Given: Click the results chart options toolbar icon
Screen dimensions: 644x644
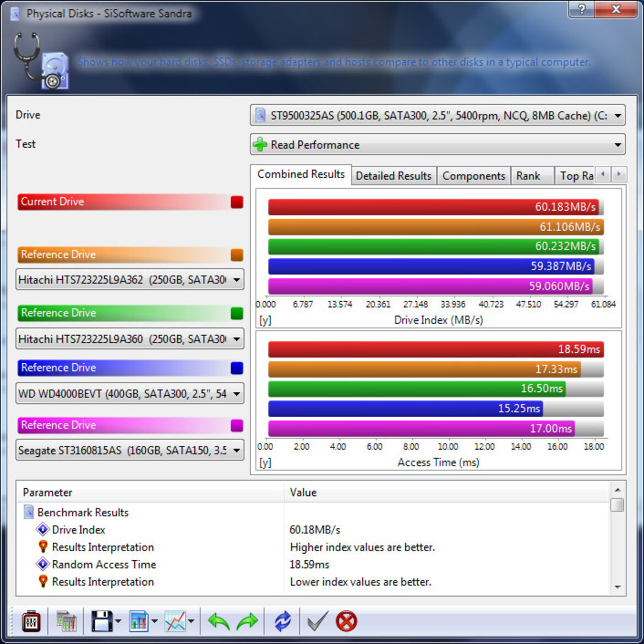Looking at the screenshot, I should pos(66,621).
